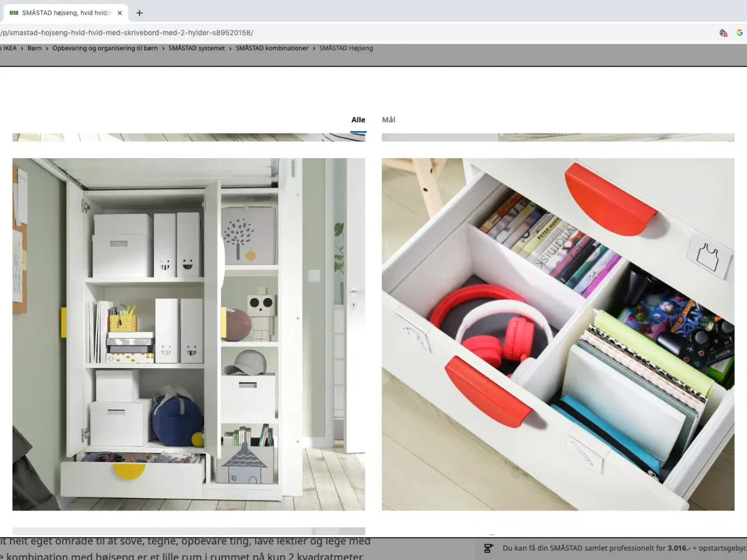The height and width of the screenshot is (560, 747).
Task: Click the assembly service offer banner text
Action: (613, 548)
